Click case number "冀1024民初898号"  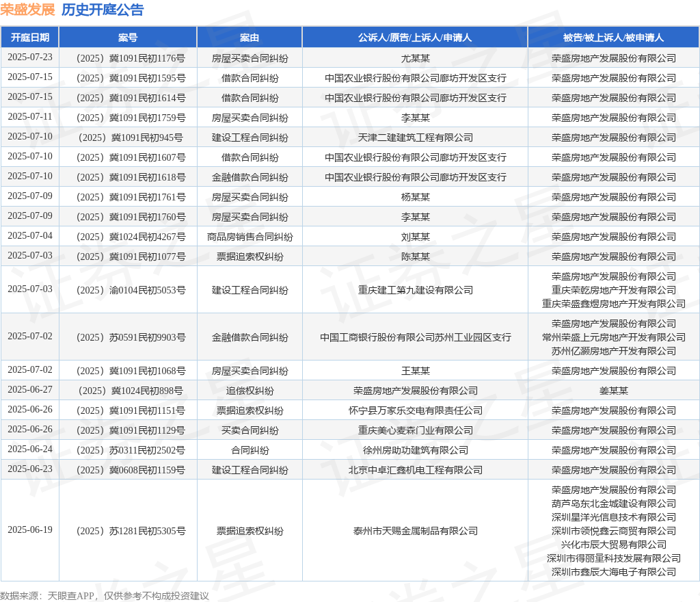coord(148,391)
